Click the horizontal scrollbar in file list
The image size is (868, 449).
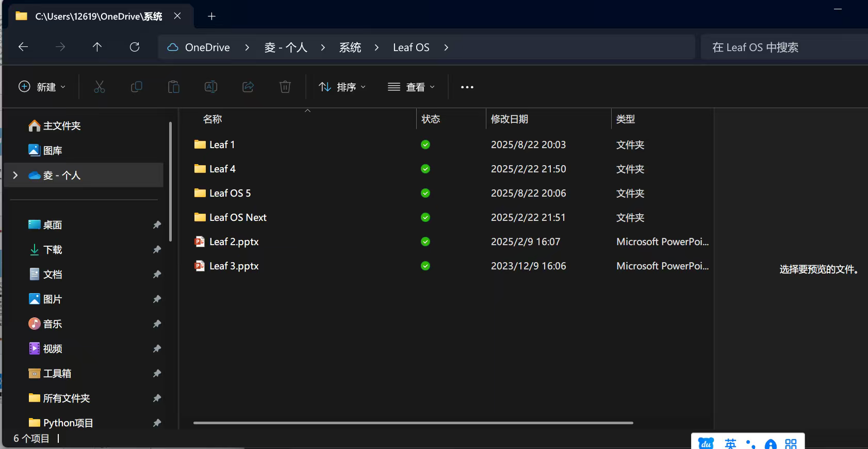[x=413, y=423]
